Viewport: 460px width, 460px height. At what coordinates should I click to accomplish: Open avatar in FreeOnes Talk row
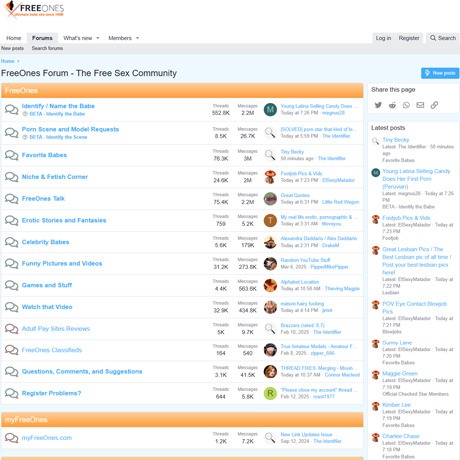click(x=270, y=199)
